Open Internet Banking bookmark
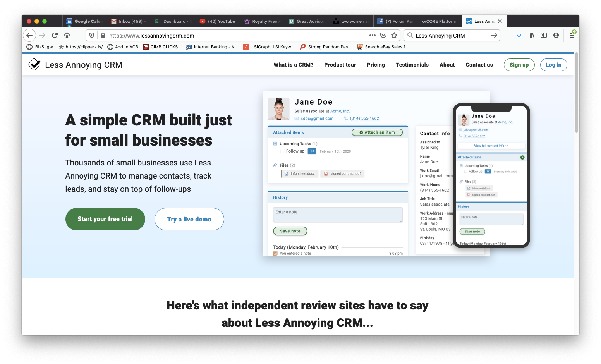Screen dimensions: 601x364 [x=212, y=47]
